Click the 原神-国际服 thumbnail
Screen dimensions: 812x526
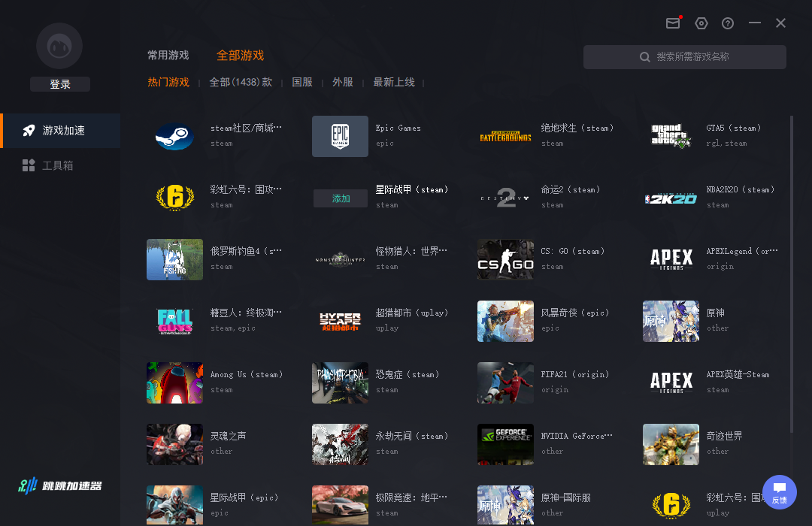505,505
